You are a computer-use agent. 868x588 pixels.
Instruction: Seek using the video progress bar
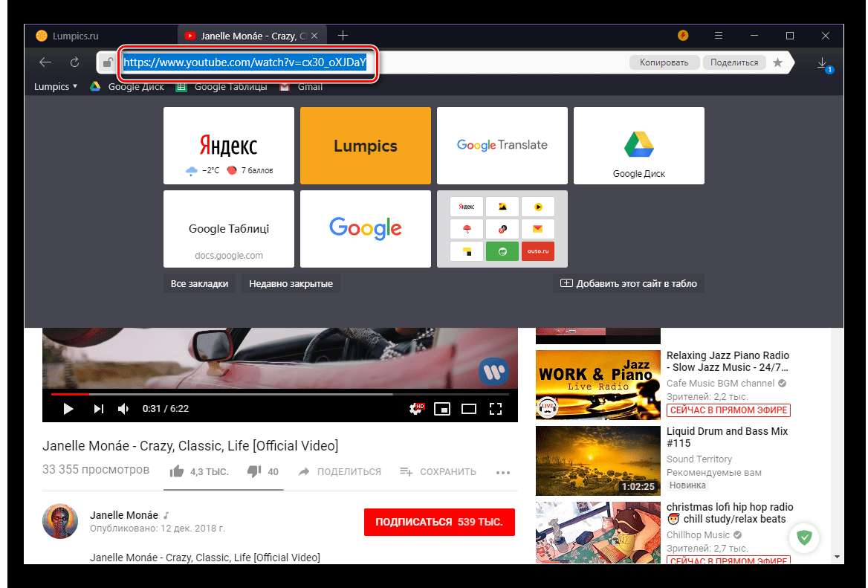point(279,394)
